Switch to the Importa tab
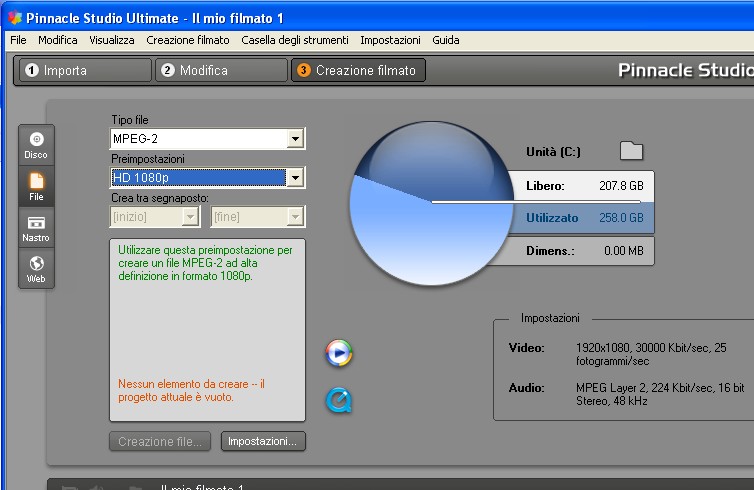754x490 pixels. pos(83,70)
